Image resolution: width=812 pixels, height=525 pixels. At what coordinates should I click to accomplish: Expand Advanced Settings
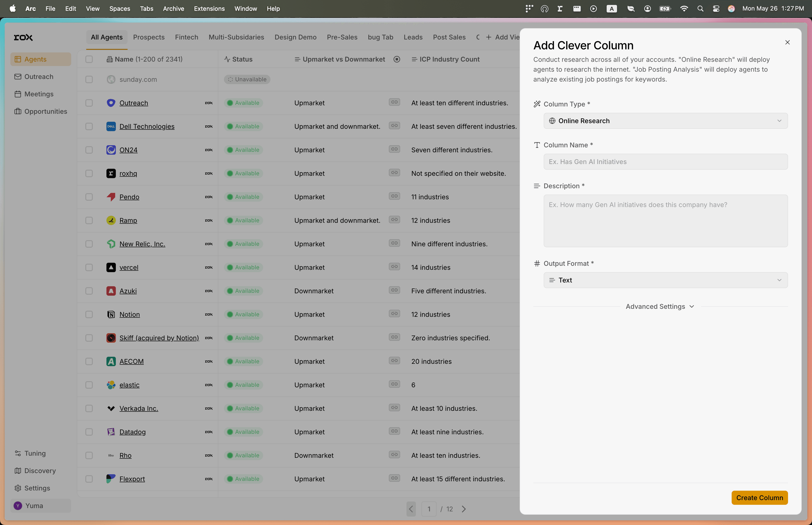click(x=660, y=306)
